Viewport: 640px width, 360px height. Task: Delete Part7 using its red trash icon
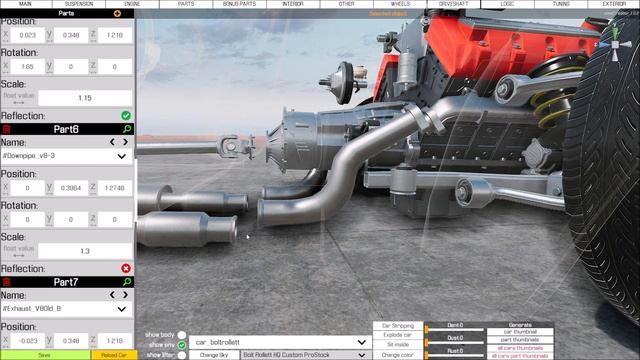click(x=6, y=282)
